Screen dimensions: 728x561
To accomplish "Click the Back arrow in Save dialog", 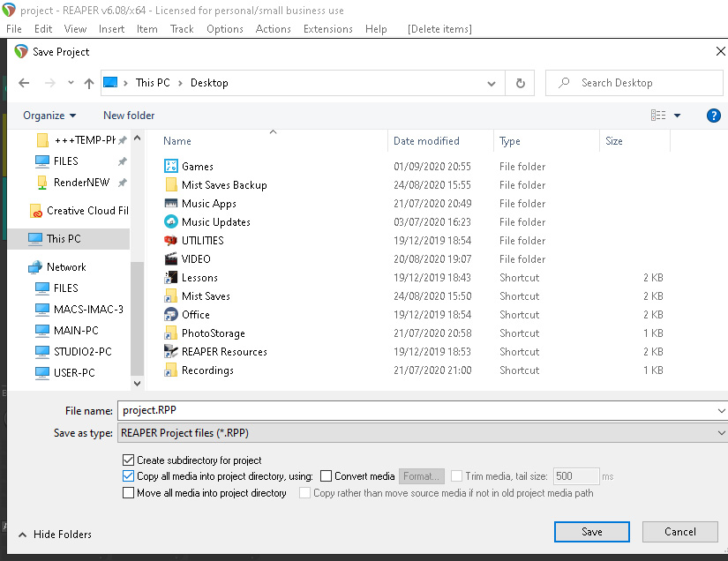I will pyautogui.click(x=24, y=83).
